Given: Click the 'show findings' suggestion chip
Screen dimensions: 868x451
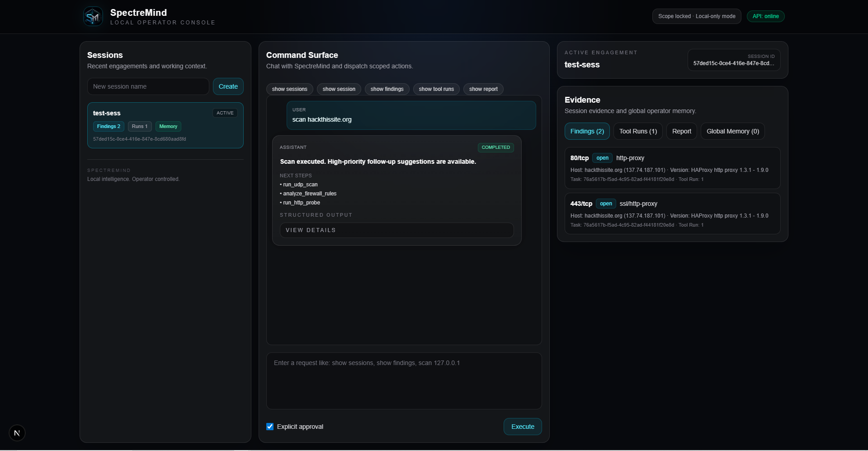Looking at the screenshot, I should (x=387, y=89).
